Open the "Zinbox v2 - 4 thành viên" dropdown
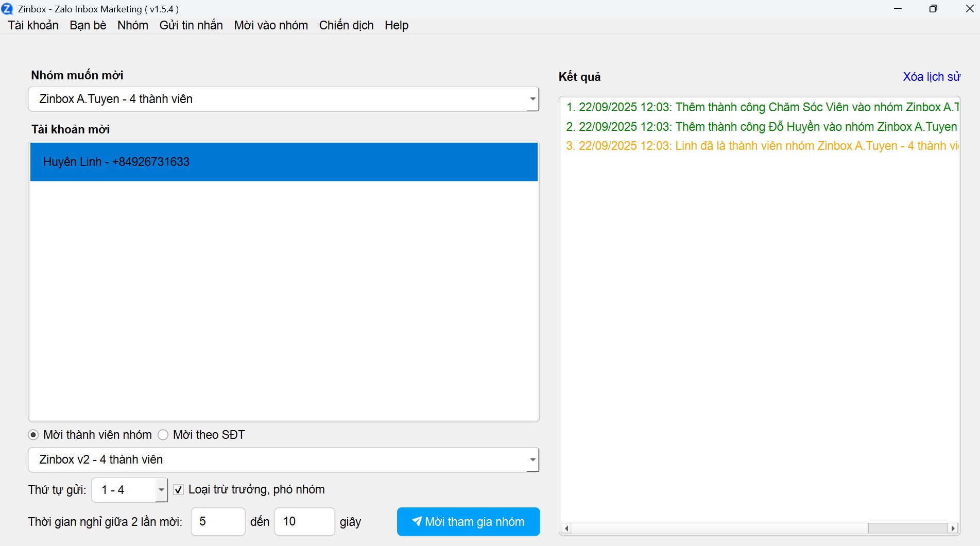The image size is (980, 546). click(x=532, y=459)
